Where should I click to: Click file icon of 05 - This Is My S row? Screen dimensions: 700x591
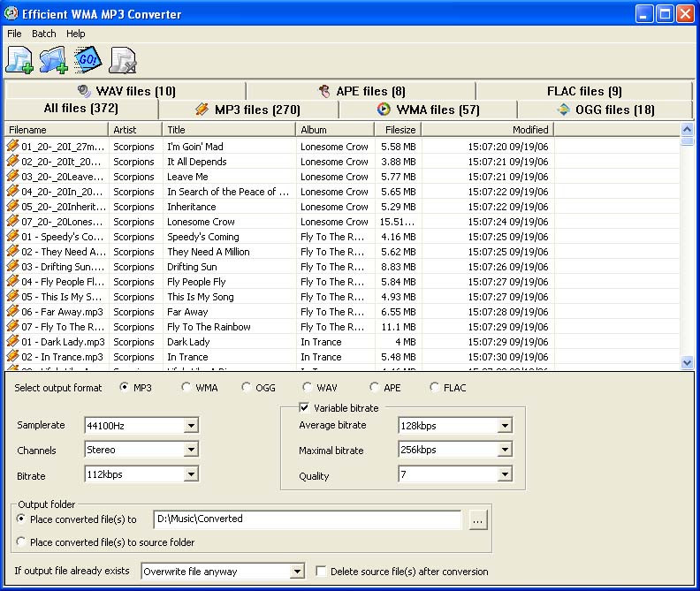12,296
